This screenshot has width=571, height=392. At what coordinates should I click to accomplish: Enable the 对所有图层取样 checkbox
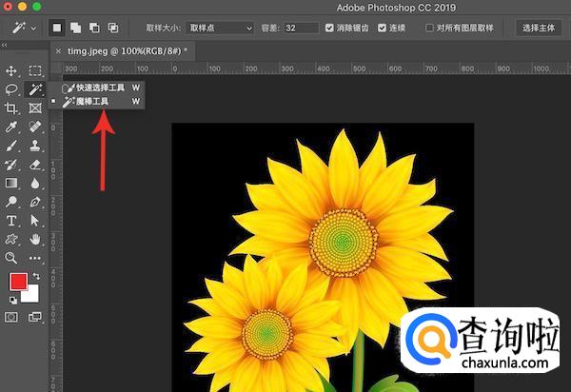point(429,28)
